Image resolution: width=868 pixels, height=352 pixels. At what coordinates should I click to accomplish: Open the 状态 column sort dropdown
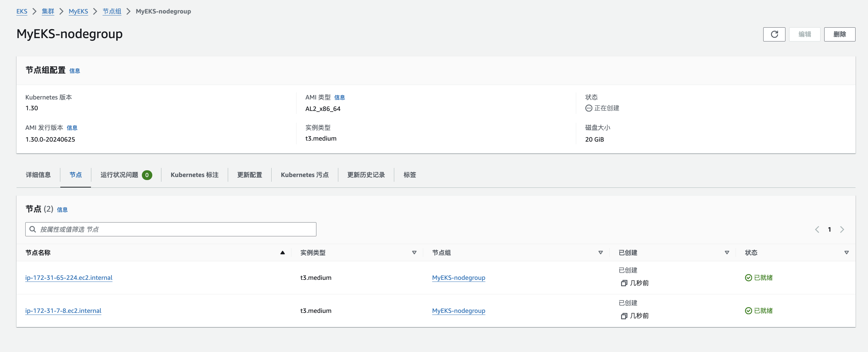point(846,253)
